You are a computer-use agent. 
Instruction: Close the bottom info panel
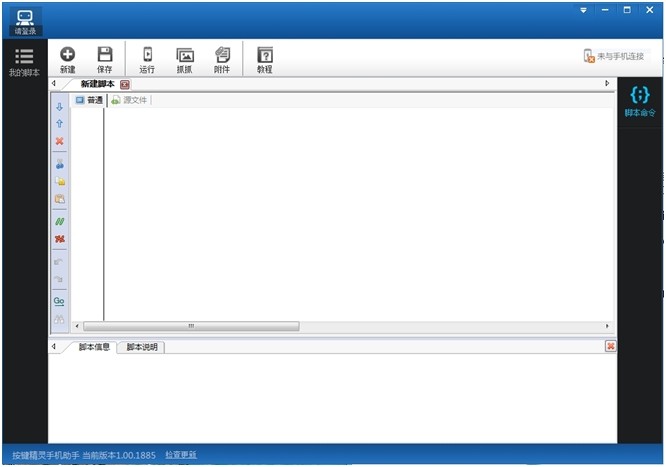610,346
